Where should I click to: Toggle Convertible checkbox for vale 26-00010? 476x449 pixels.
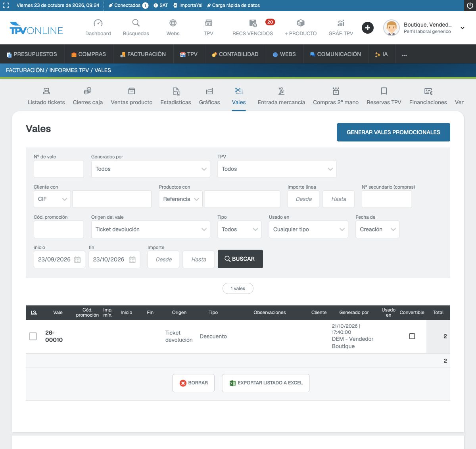point(412,336)
